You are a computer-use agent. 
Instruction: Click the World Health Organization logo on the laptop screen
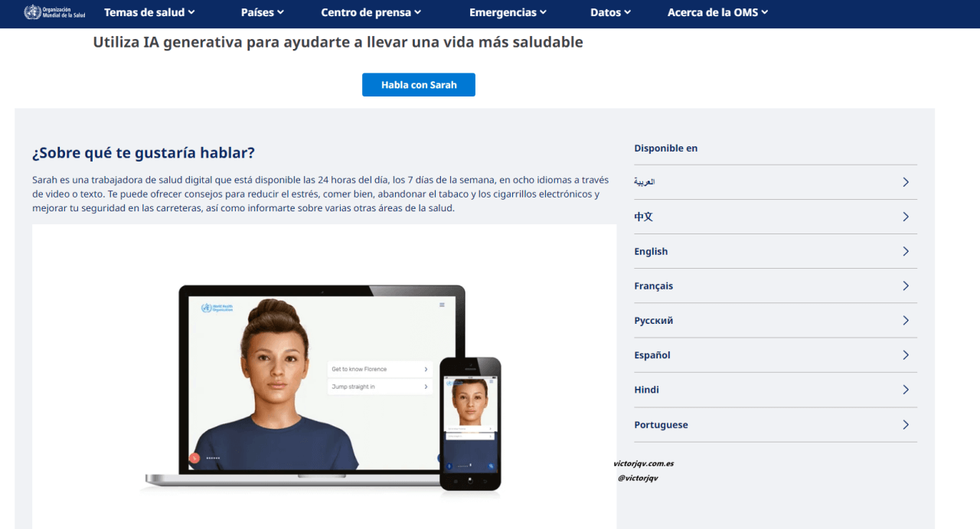(217, 306)
